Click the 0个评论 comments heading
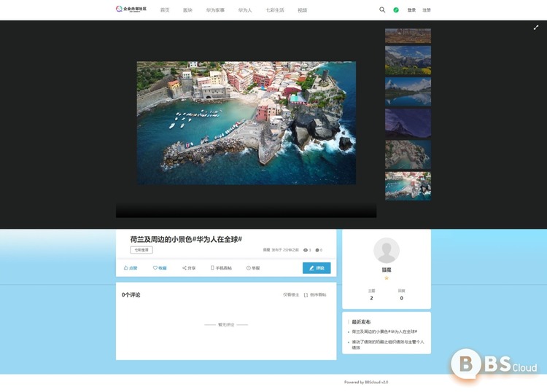Viewport: 547px width, 392px height. [x=131, y=295]
